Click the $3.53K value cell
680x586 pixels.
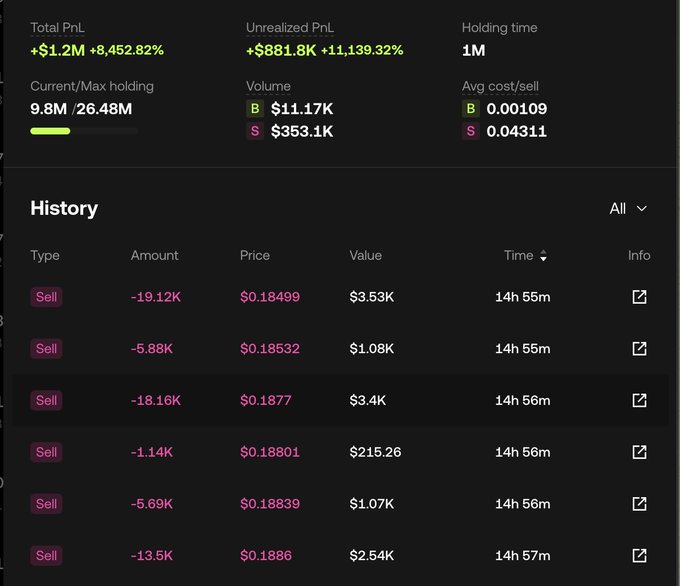[372, 297]
